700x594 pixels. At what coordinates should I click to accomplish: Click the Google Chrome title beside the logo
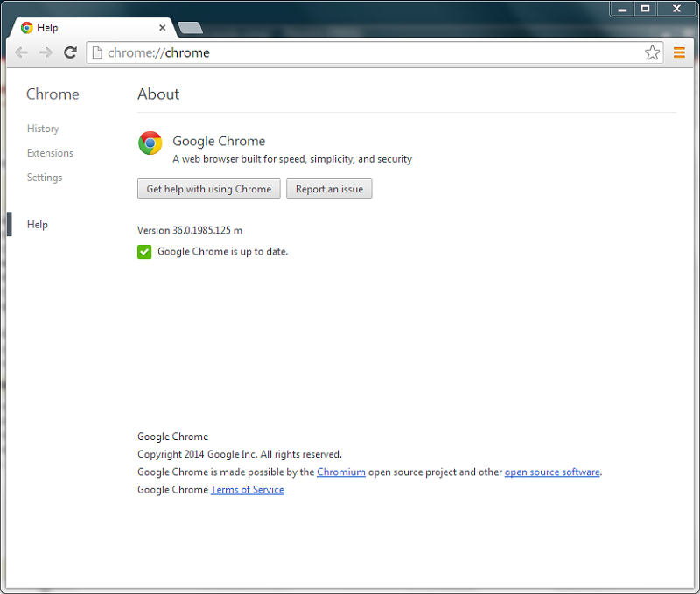[x=219, y=141]
